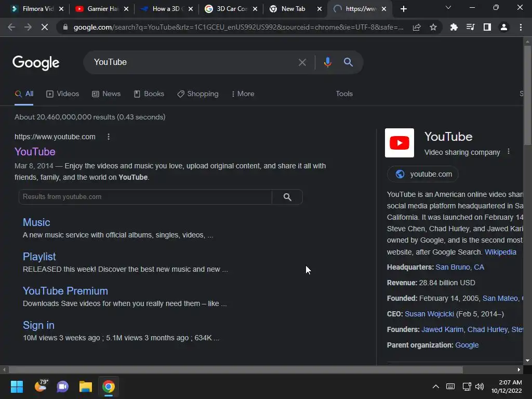Screen dimensions: 532x399
Task: Search within youtube.com results
Action: point(287,197)
